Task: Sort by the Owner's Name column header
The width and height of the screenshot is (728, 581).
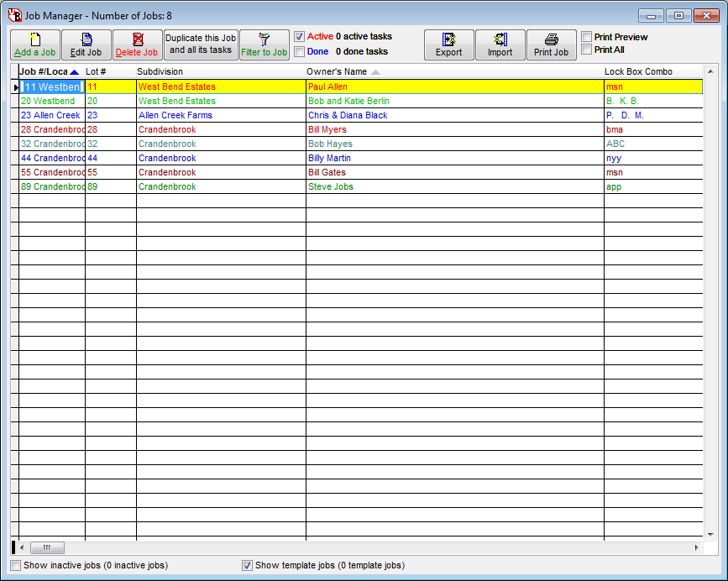Action: pos(337,71)
